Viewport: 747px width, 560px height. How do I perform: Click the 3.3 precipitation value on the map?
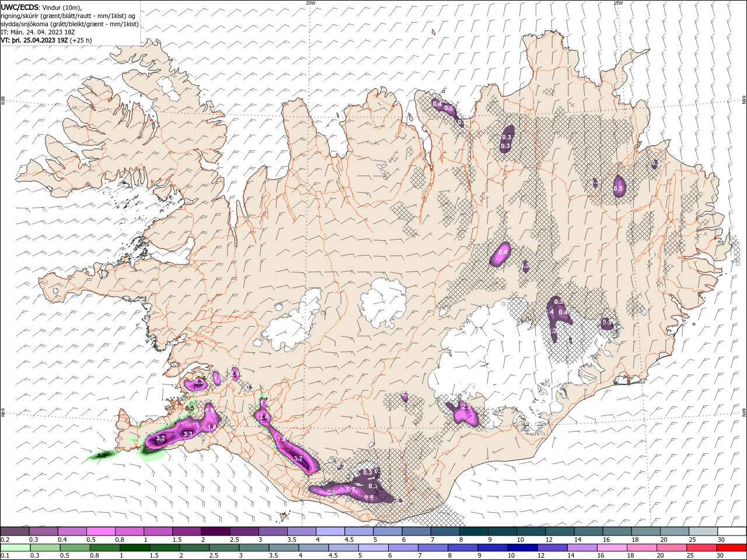tap(188, 435)
